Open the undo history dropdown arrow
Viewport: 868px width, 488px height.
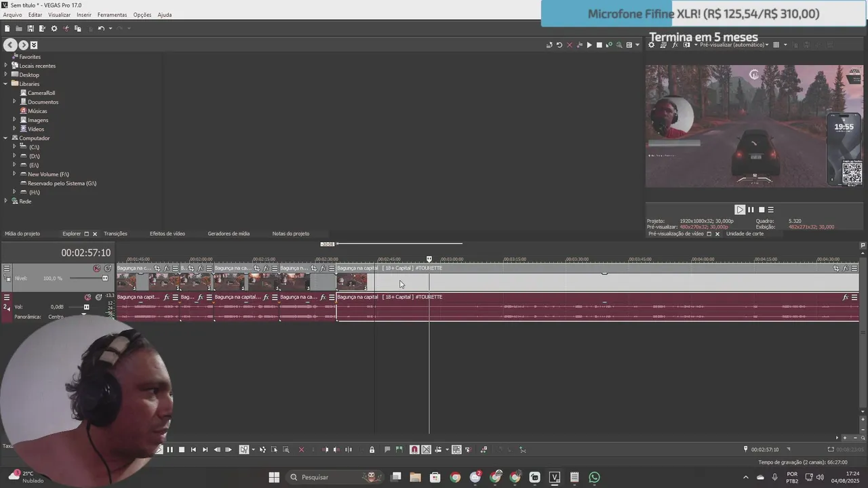tap(110, 28)
